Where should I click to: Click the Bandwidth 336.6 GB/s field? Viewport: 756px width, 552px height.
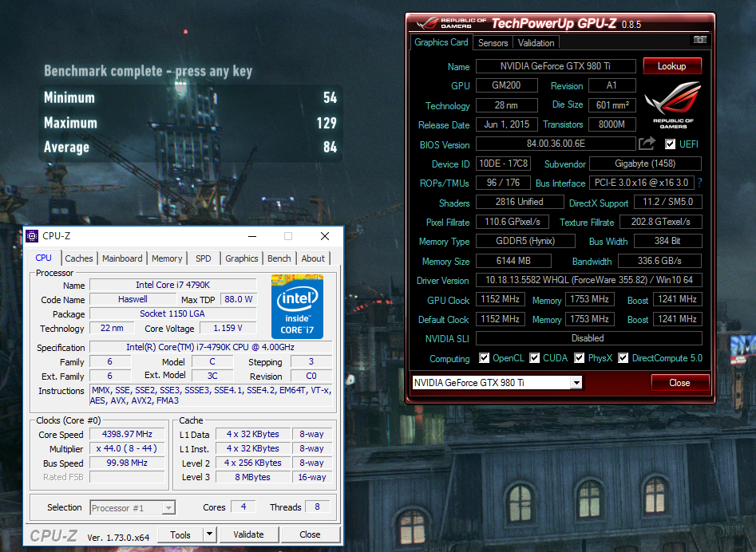(x=659, y=261)
